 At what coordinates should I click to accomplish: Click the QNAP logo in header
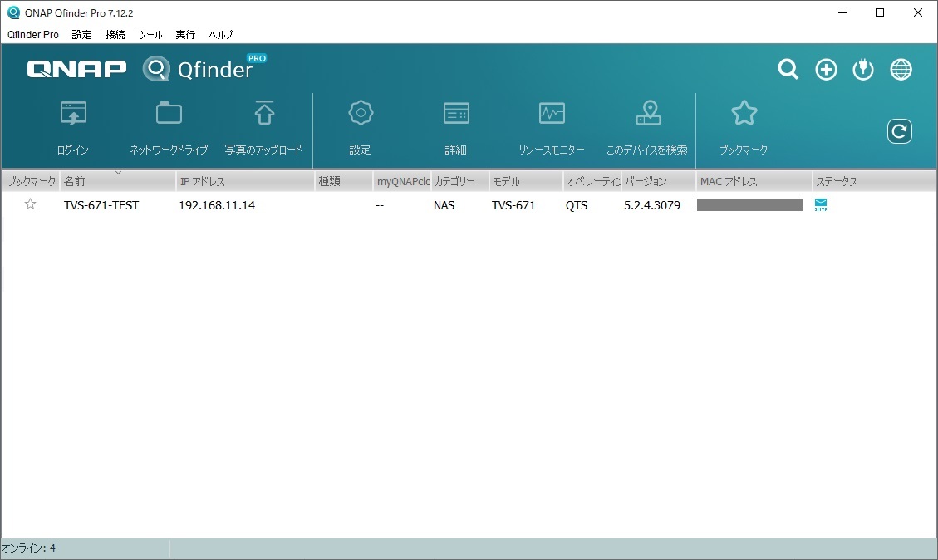[76, 70]
